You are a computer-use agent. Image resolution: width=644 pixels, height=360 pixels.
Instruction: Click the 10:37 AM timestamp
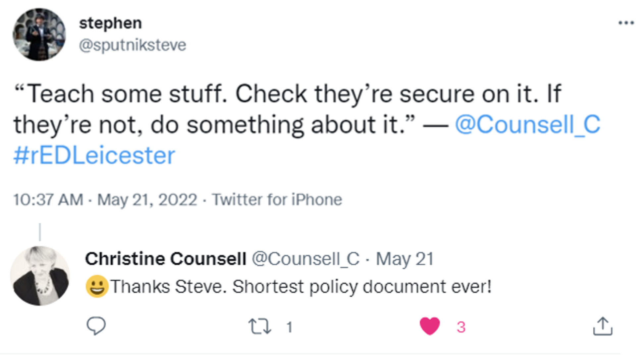point(48,200)
